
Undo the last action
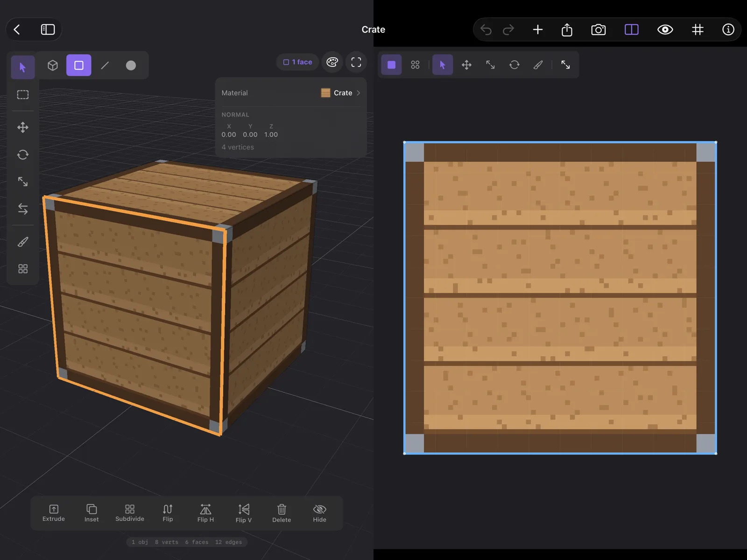pos(486,30)
